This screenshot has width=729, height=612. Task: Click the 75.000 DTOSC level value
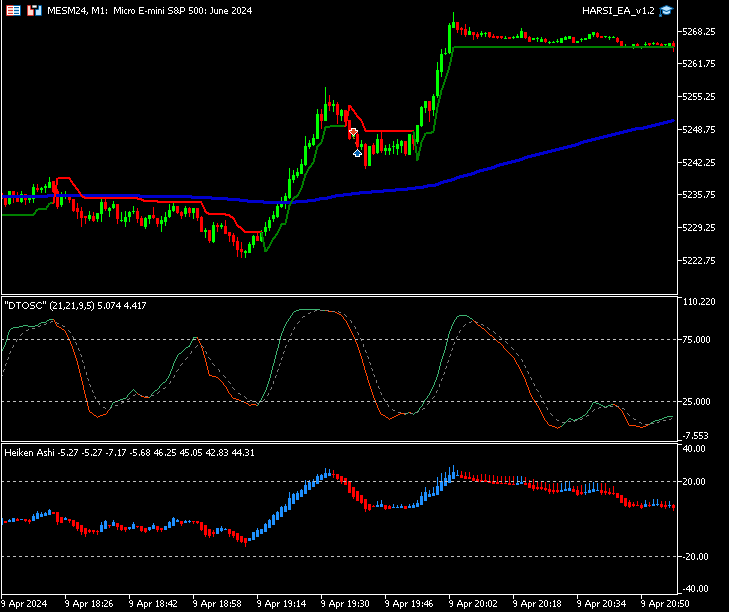click(696, 339)
